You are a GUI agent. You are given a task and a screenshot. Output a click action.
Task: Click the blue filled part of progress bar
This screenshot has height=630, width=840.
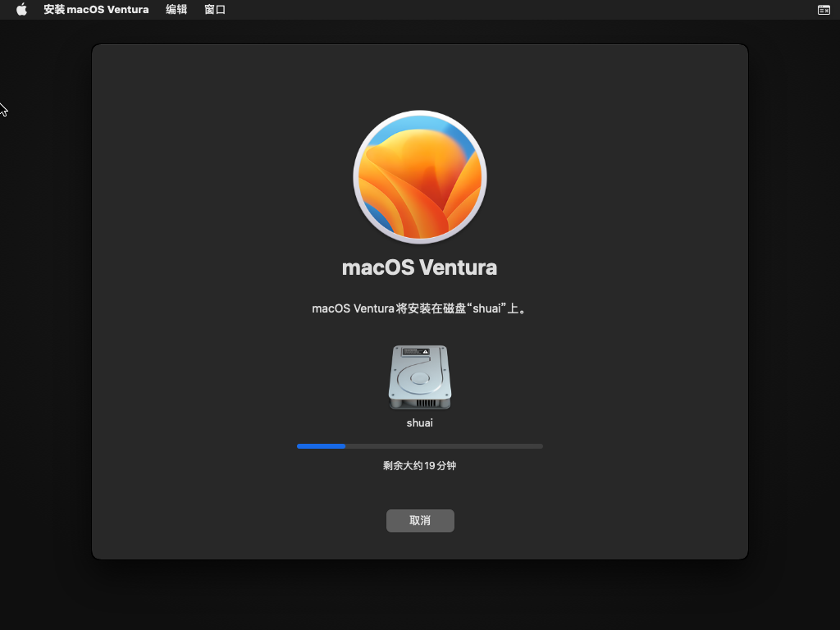pos(321,446)
